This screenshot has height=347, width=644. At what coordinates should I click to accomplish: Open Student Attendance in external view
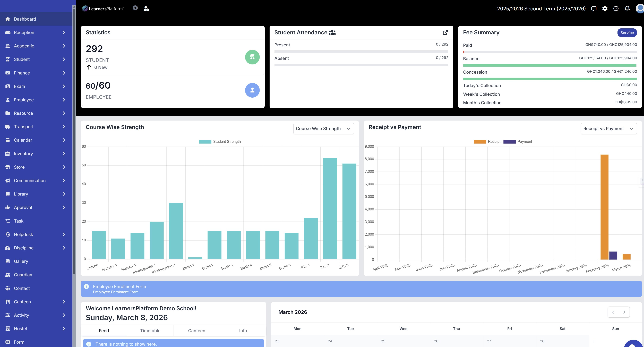(x=445, y=32)
